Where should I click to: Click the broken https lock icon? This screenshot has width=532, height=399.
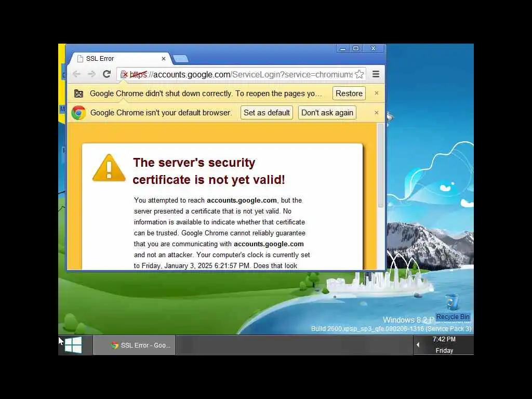(x=124, y=74)
